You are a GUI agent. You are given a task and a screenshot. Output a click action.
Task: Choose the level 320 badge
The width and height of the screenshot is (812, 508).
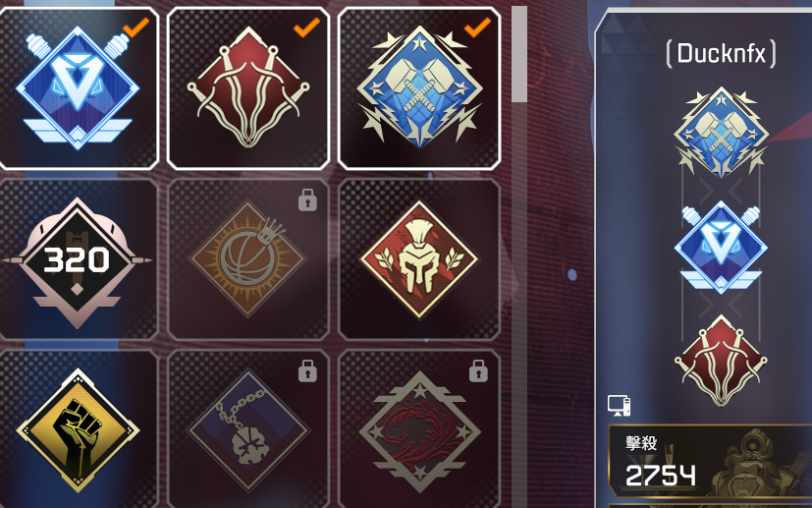[x=79, y=259]
